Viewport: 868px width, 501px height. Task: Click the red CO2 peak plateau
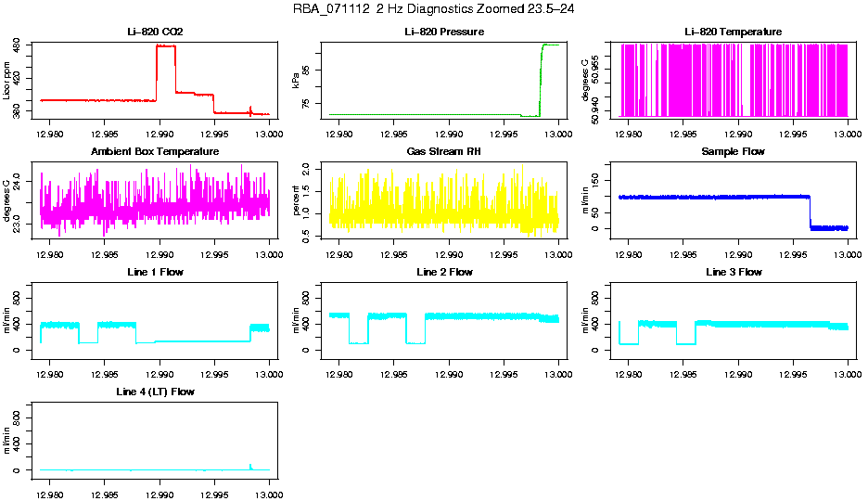166,46
